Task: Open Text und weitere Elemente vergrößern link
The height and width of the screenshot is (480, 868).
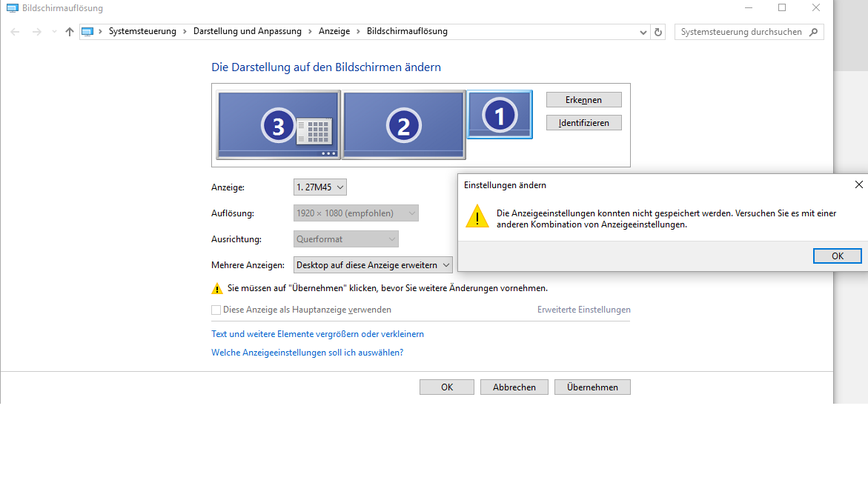Action: click(x=317, y=334)
